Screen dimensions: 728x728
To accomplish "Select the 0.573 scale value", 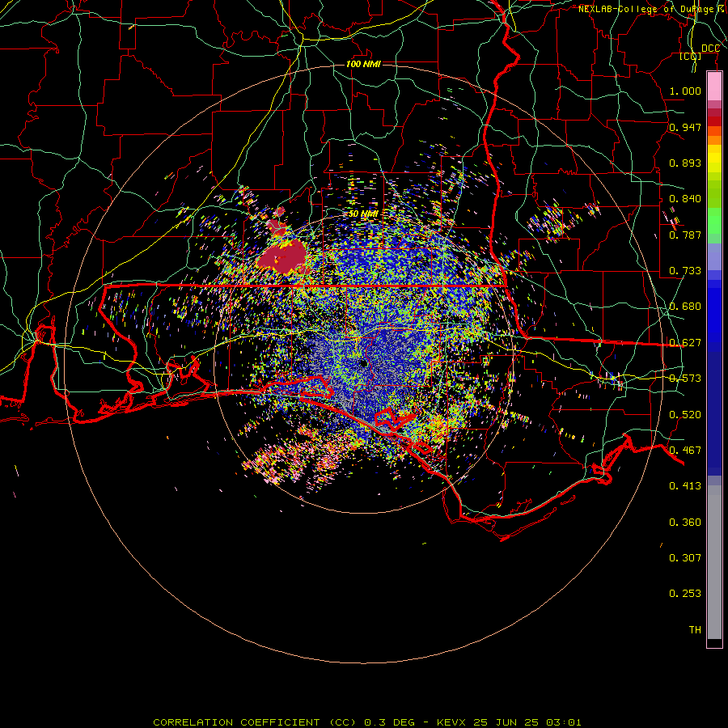I will (x=685, y=379).
